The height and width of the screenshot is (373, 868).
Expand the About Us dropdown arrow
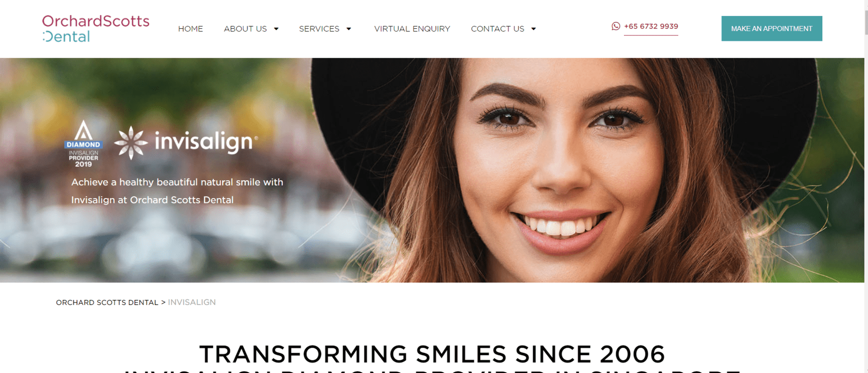[x=276, y=29]
